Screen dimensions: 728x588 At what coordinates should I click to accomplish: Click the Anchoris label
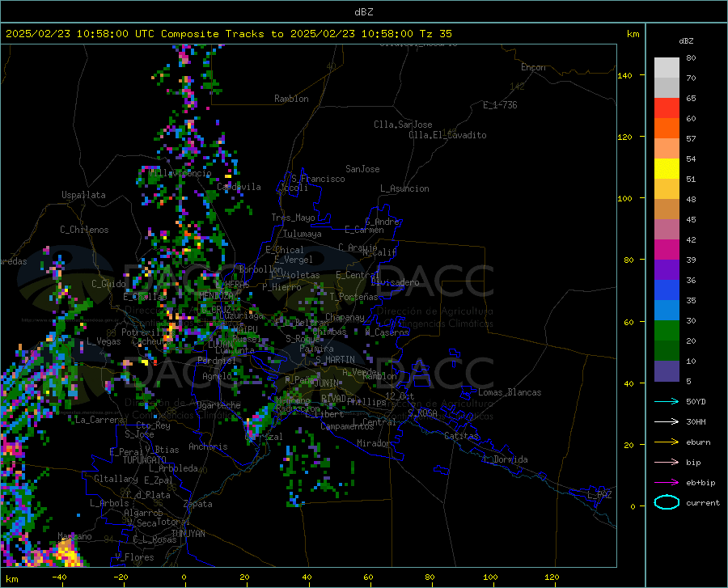point(208,446)
